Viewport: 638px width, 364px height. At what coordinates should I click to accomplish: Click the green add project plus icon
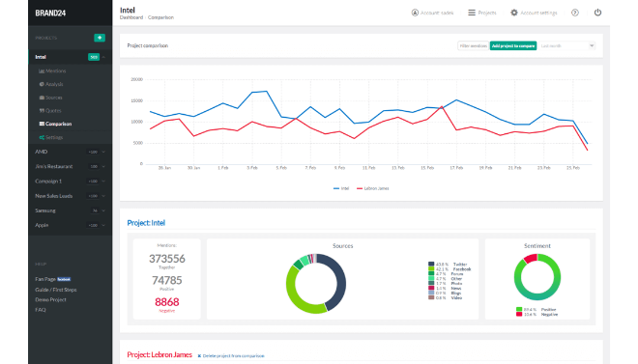tap(100, 38)
